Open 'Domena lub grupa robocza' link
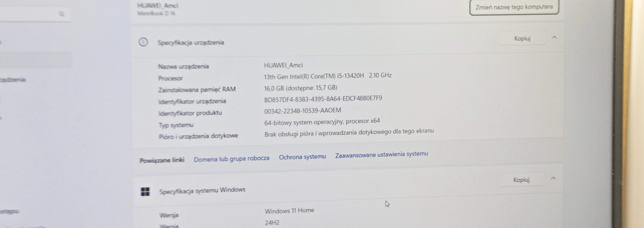644x228 pixels. (x=232, y=158)
